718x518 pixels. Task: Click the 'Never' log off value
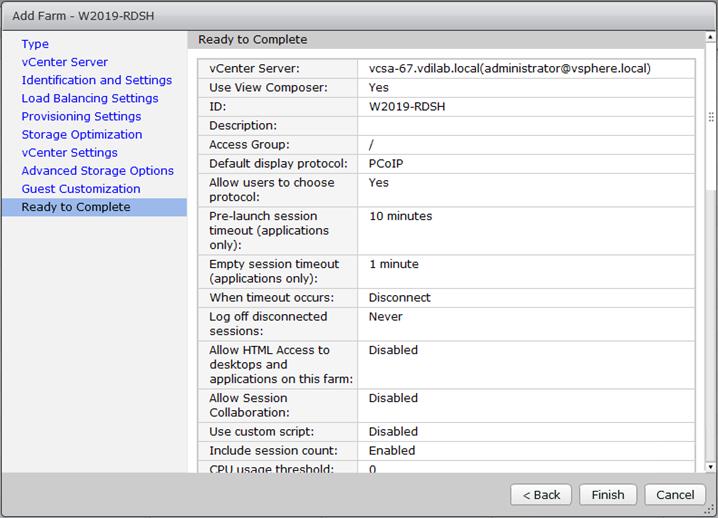(386, 317)
